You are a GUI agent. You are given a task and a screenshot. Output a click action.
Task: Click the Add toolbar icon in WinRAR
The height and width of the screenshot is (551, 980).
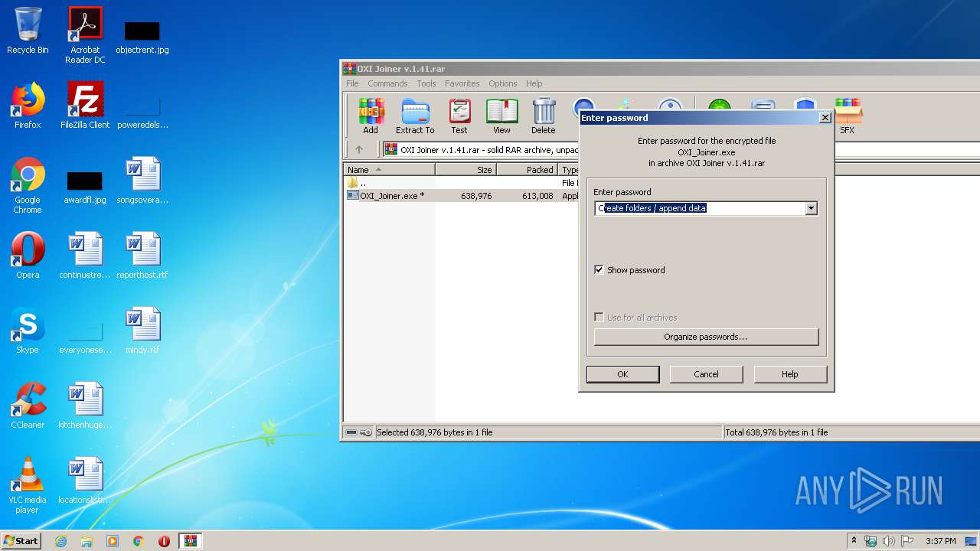(x=371, y=116)
